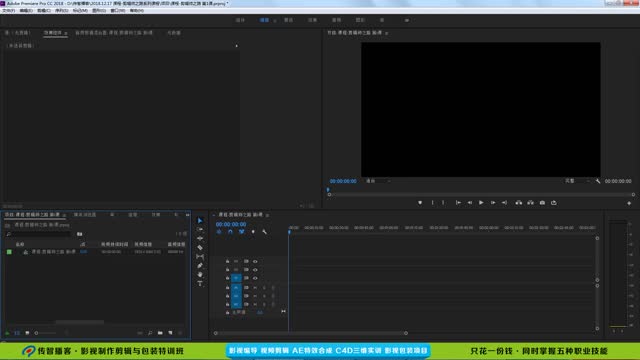The image size is (640, 360).
Task: Click the timeline nest sequence icon
Action: 219,232
